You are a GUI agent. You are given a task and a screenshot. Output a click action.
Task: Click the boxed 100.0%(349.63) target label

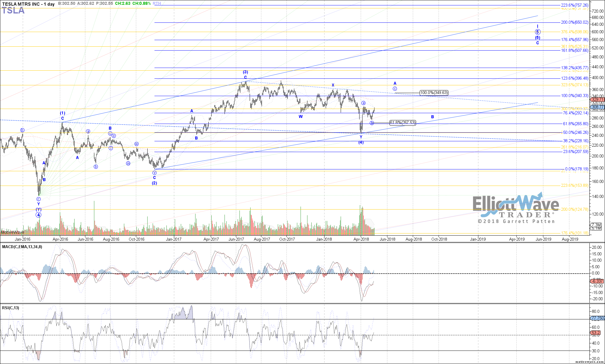(434, 93)
